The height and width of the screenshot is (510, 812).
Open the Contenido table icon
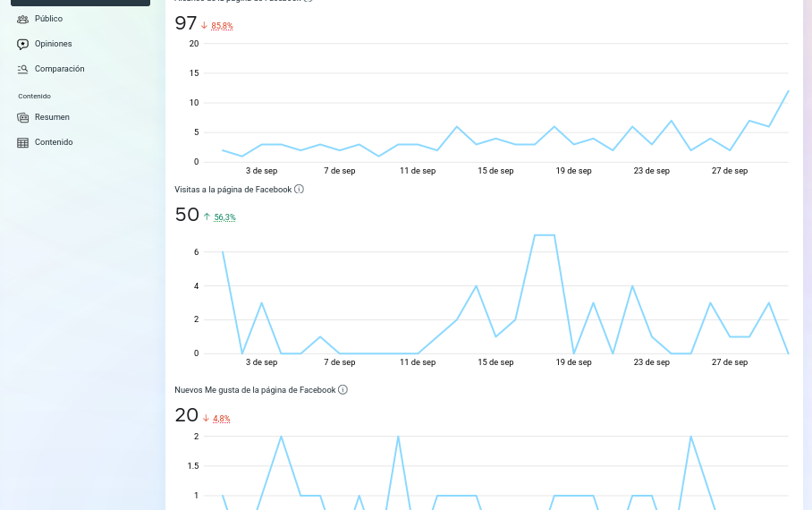pyautogui.click(x=22, y=142)
